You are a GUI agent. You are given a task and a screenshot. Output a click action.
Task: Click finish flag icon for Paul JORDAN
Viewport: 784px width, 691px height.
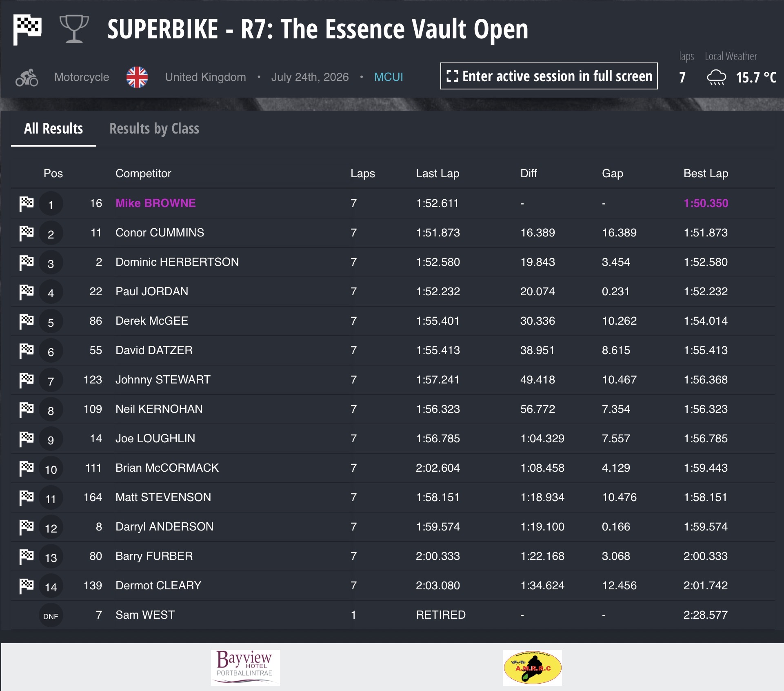click(27, 292)
